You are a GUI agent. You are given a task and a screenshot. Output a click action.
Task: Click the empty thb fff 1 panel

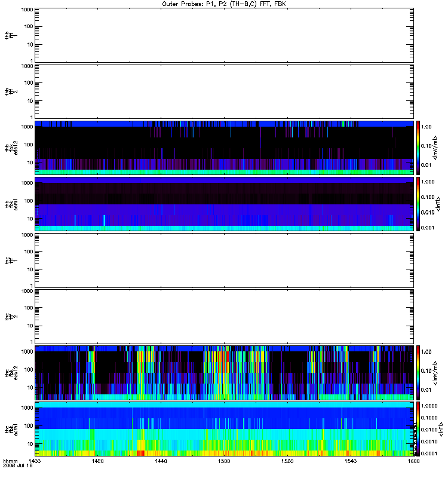point(225,35)
